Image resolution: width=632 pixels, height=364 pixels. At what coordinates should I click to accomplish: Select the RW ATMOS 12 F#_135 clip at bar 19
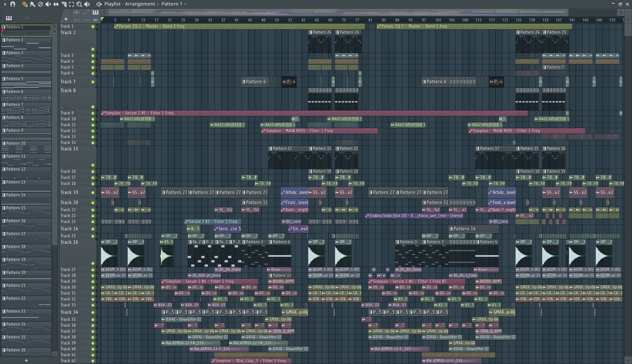pyautogui.click(x=191, y=343)
